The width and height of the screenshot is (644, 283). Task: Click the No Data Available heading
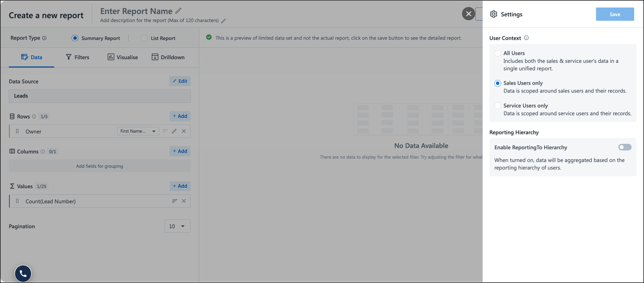click(x=421, y=146)
